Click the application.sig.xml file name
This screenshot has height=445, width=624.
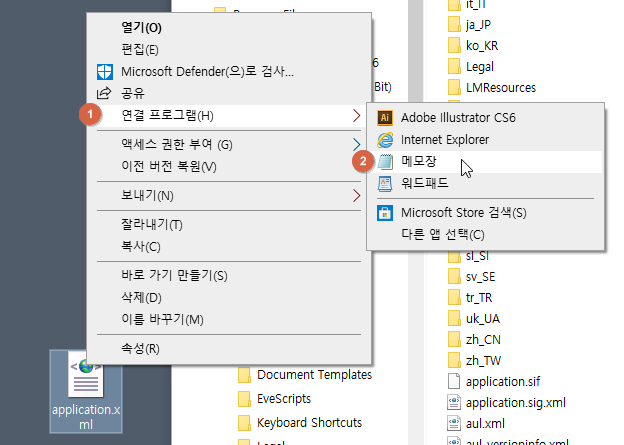click(x=516, y=403)
